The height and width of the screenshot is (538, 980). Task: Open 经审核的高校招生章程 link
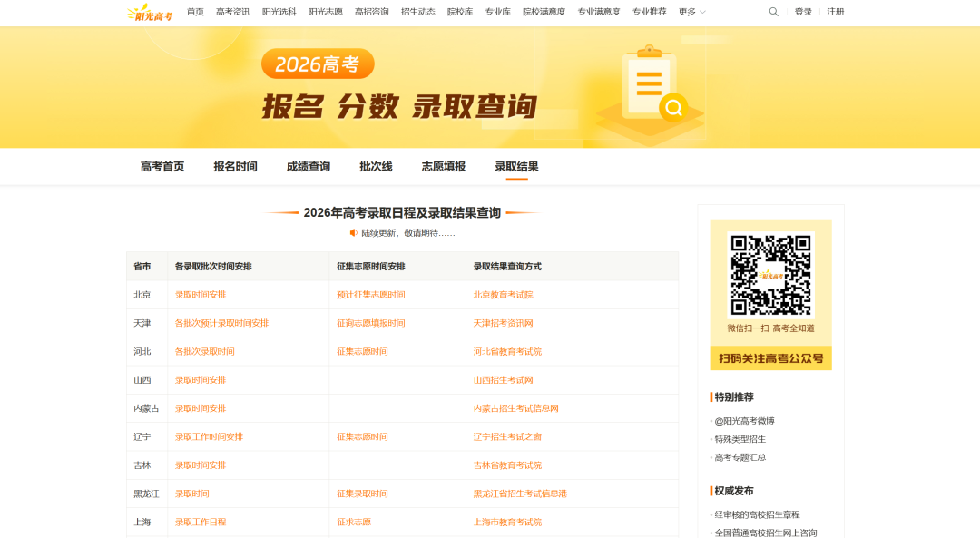[757, 515]
